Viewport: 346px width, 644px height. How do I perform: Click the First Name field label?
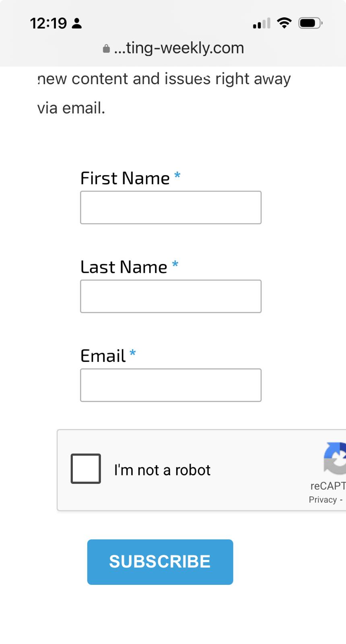click(x=125, y=178)
